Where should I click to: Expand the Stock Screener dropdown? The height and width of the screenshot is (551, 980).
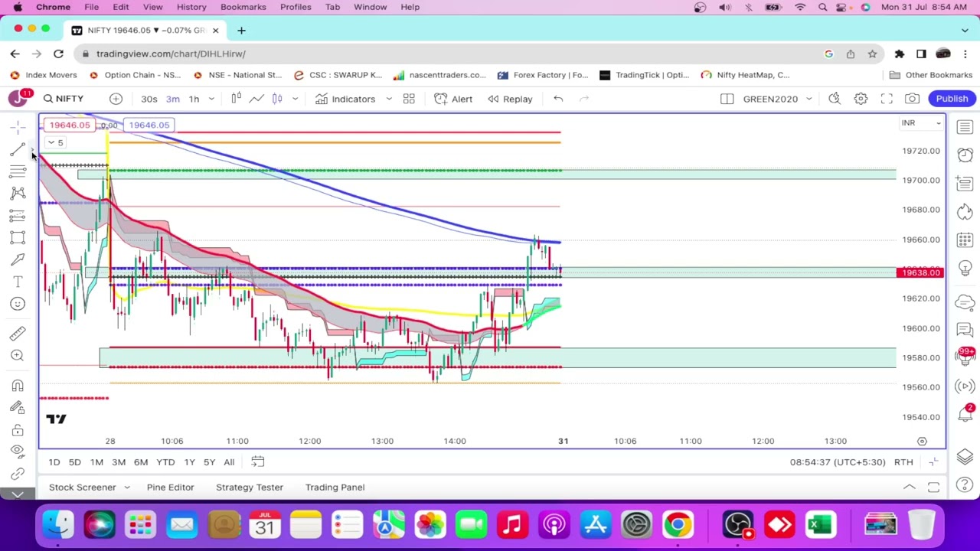pyautogui.click(x=127, y=487)
